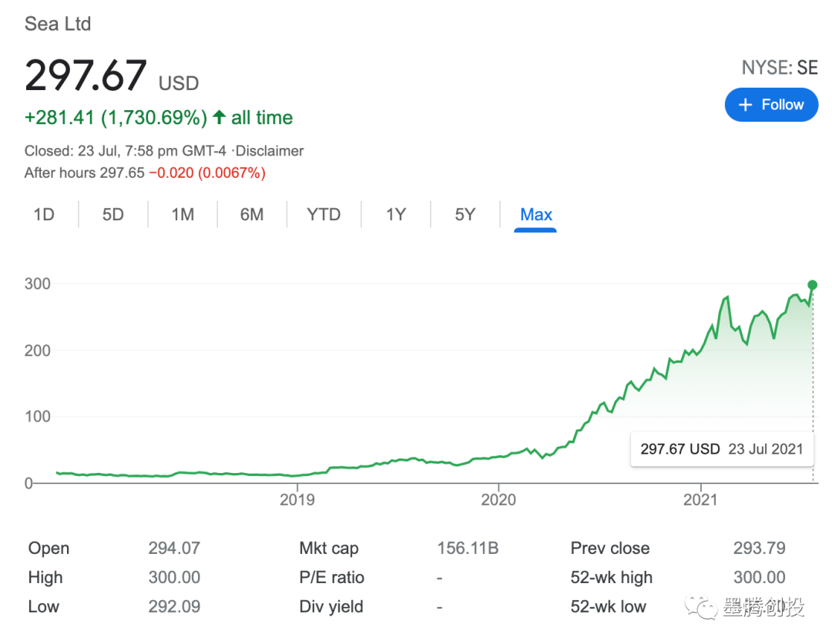Show the 1M price chart
832x644 pixels.
click(x=183, y=215)
